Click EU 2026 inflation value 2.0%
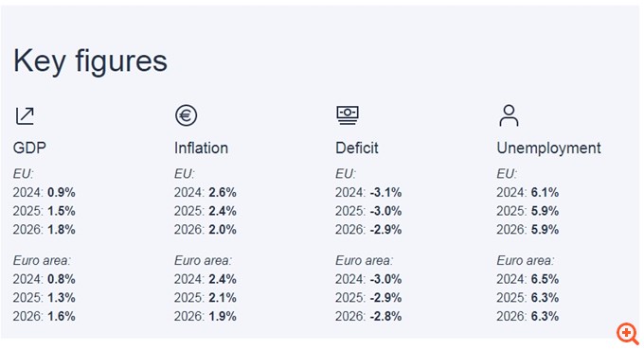 (223, 229)
